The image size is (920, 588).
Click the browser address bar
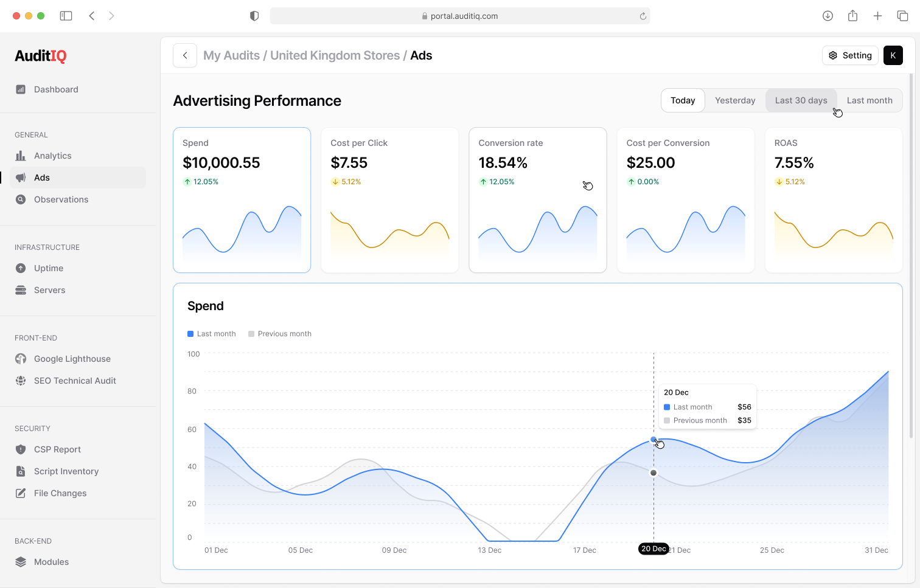pos(460,16)
